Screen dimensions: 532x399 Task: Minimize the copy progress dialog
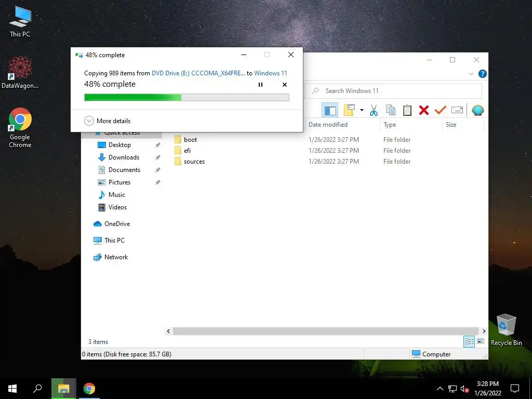point(244,55)
